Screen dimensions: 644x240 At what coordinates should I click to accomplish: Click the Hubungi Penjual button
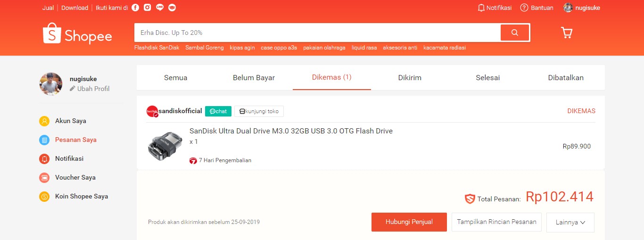click(x=409, y=222)
